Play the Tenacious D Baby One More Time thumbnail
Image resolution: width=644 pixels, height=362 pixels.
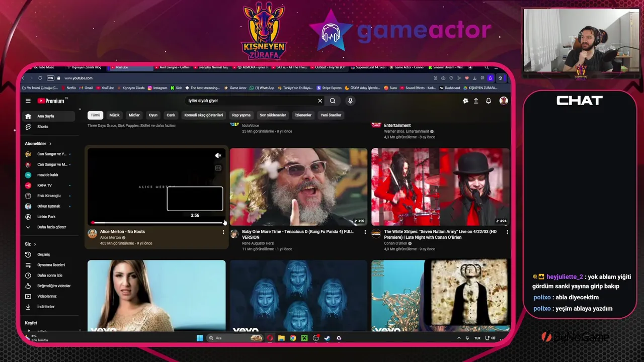(x=298, y=187)
